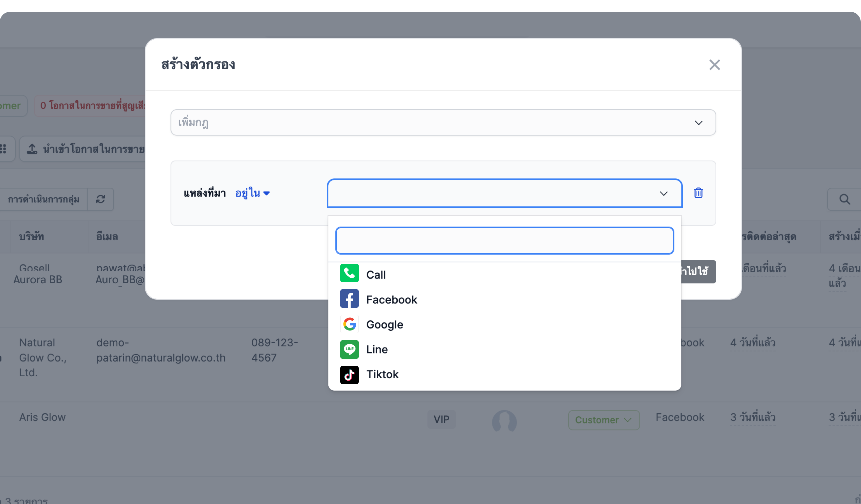Click the Facebook logo icon
861x504 pixels.
point(349,299)
